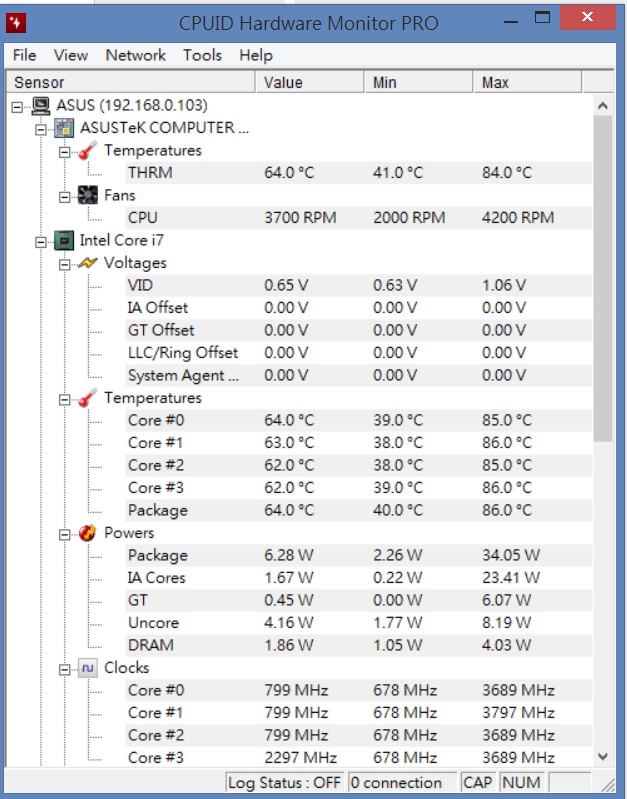Viewport: 627px width, 799px height.
Task: Click the 4200 RPM max fan value
Action: coord(518,218)
